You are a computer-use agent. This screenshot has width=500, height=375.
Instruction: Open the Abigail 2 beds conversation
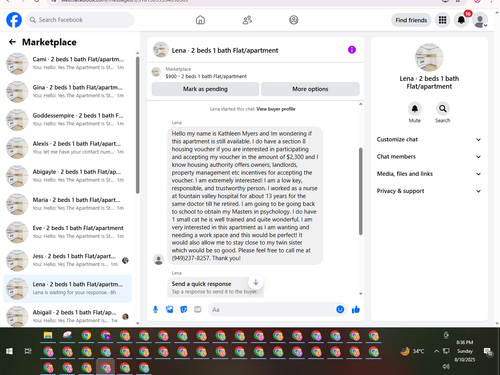67,316
